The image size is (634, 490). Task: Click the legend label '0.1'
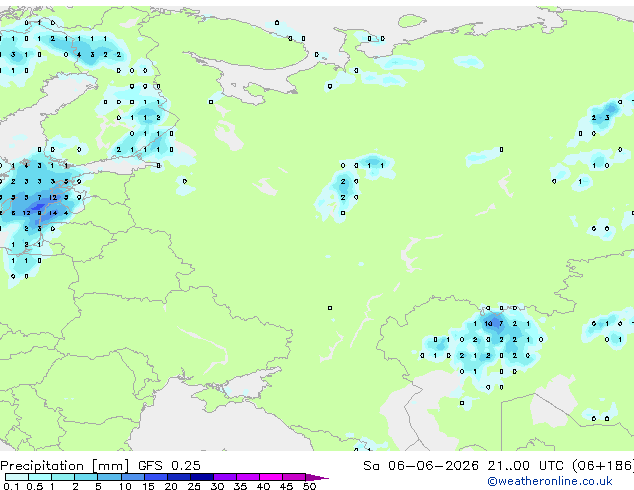click(x=11, y=486)
